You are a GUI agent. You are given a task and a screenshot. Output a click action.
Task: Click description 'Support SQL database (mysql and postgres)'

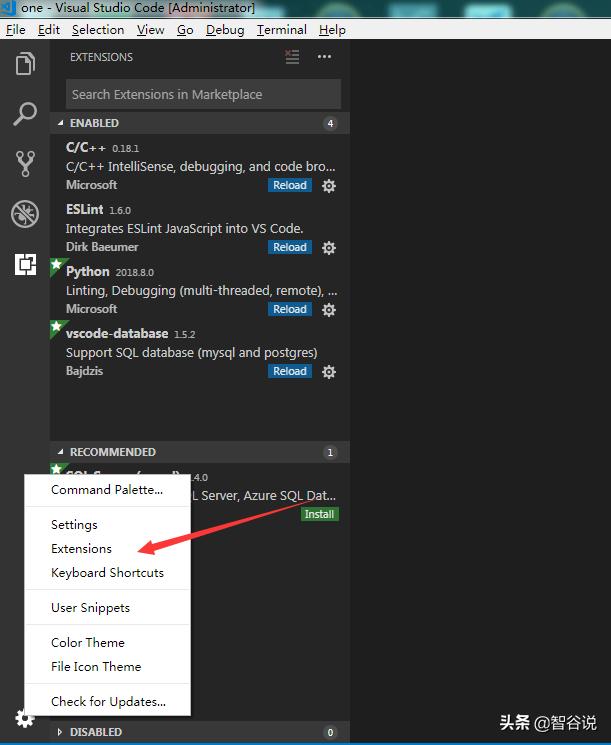click(x=191, y=353)
